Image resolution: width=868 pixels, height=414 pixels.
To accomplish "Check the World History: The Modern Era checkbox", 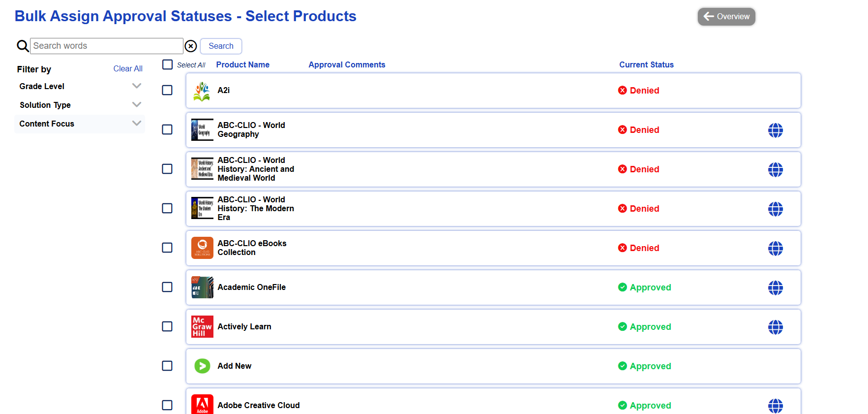I will point(167,208).
